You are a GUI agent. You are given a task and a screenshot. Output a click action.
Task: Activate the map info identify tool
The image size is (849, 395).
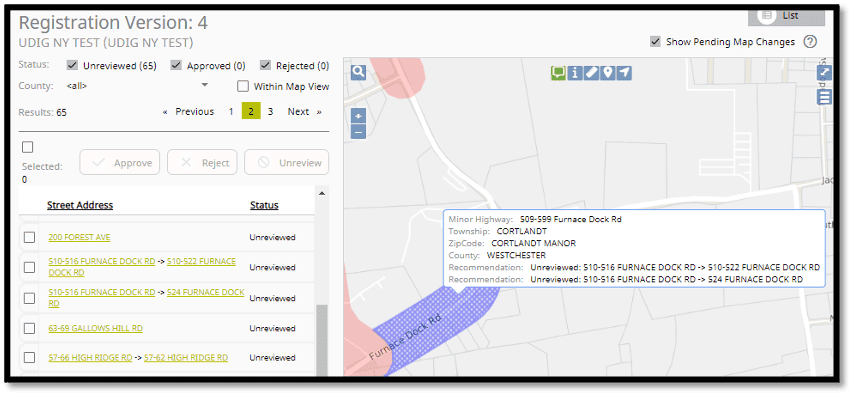(575, 73)
